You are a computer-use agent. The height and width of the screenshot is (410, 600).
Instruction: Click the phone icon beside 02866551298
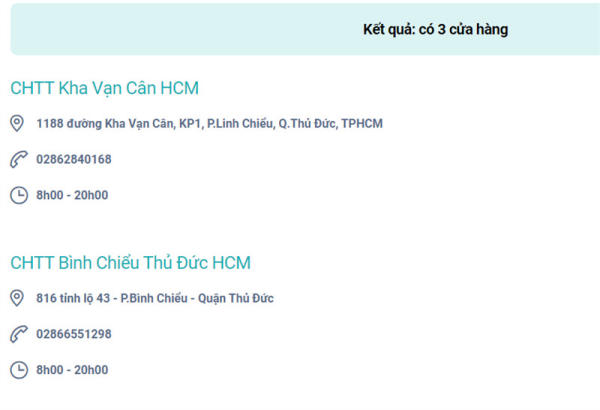click(19, 334)
